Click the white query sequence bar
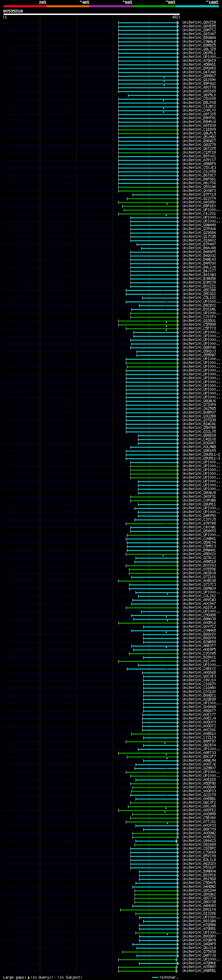222x980 pixels. [x=91, y=15]
